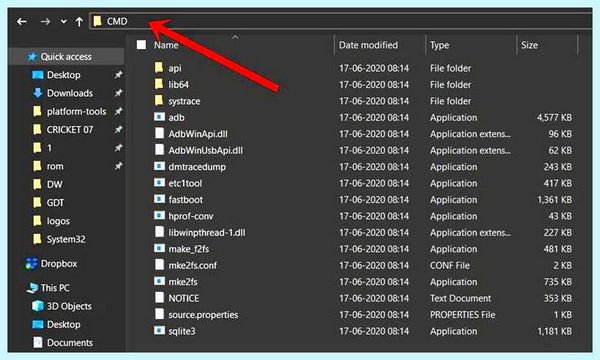Unpin platform-tools via its pin icon
Image resolution: width=600 pixels, height=360 pixels.
(x=119, y=111)
